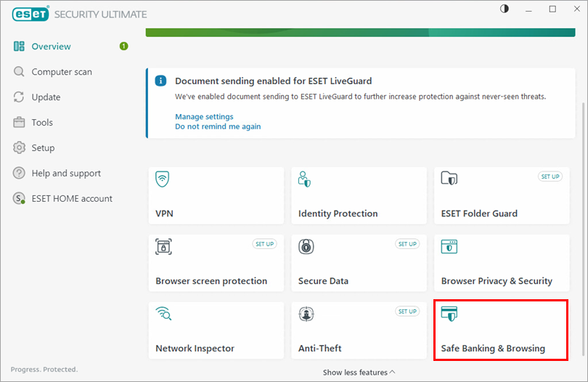Click the vertical scrollbar on the right
The height and width of the screenshot is (382, 588).
[583, 229]
